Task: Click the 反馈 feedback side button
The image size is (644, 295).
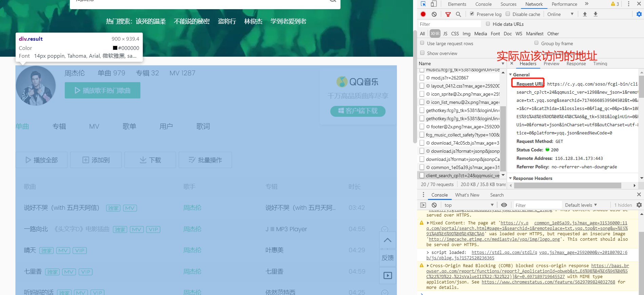Action: [388, 258]
